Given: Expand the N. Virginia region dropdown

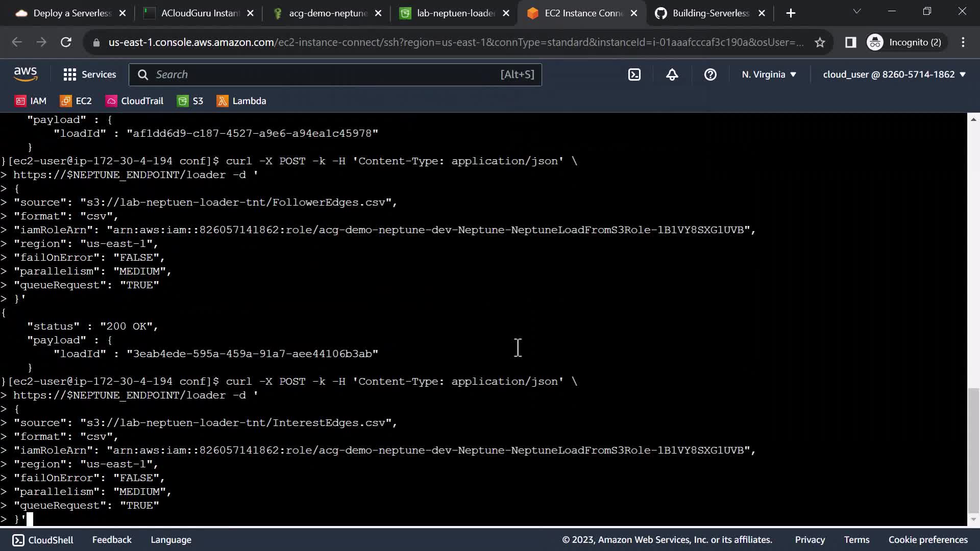Looking at the screenshot, I should (769, 74).
